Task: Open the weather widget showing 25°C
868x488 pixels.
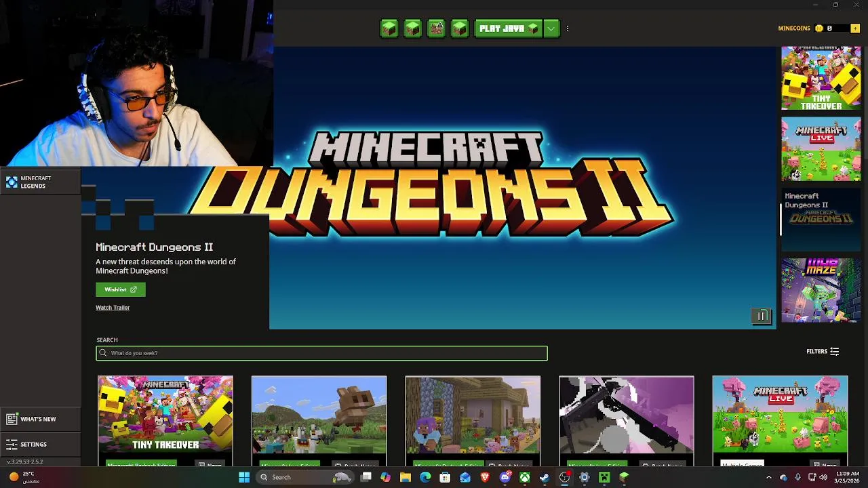Action: [x=24, y=477]
